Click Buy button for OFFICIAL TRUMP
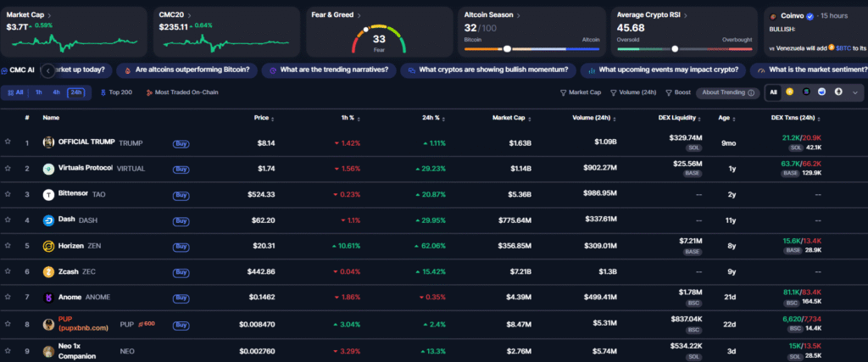868x362 pixels. 181,143
